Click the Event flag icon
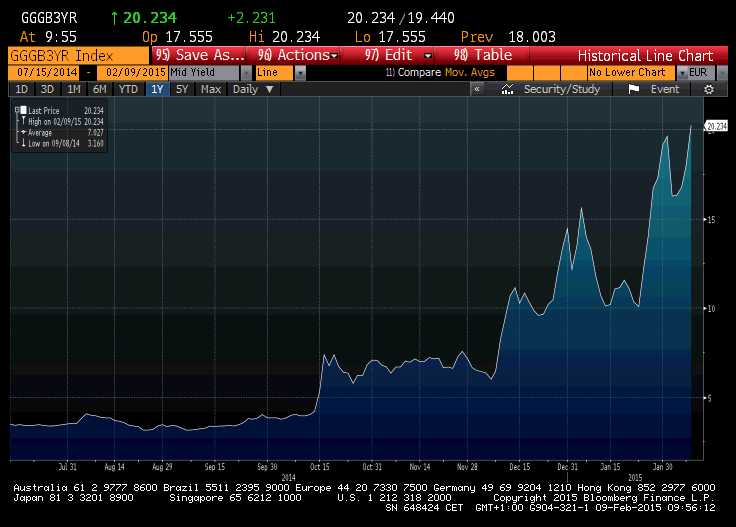 click(634, 89)
